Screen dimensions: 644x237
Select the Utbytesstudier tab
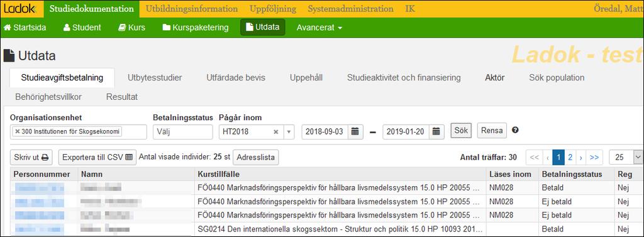[155, 77]
